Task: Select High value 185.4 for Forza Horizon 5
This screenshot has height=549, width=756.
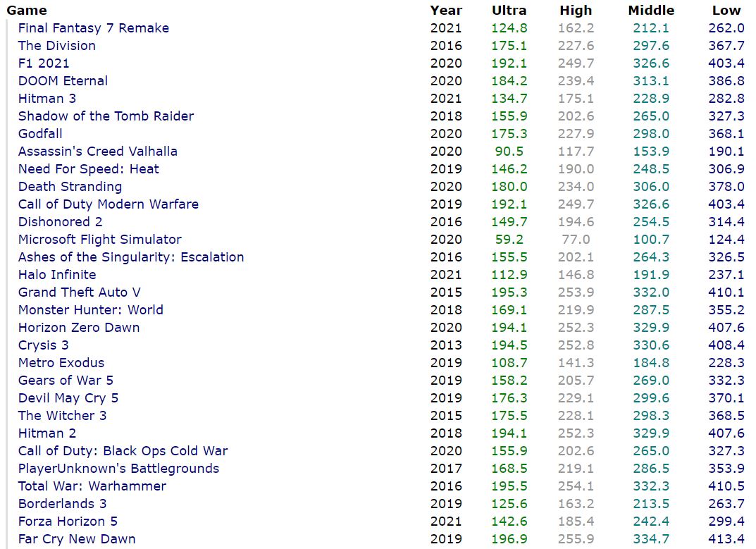Action: click(x=576, y=522)
